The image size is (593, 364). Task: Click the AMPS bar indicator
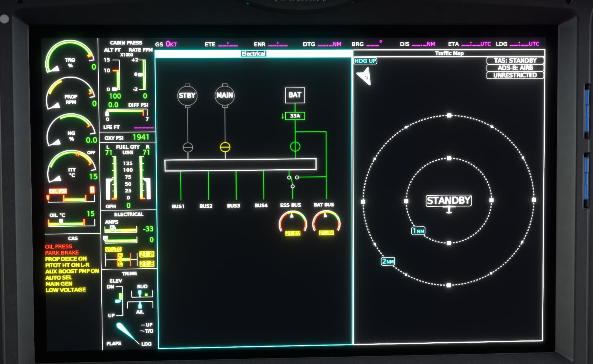pos(122,229)
